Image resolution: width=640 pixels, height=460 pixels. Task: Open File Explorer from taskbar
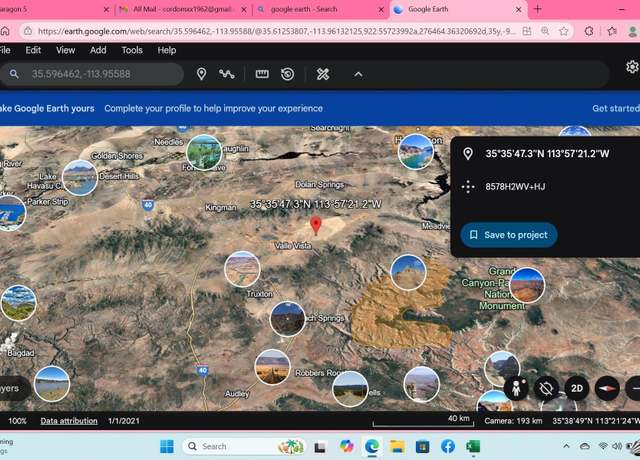coord(397,446)
